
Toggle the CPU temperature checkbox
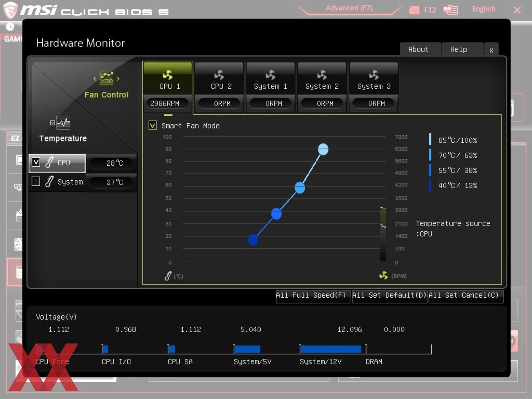coord(36,162)
